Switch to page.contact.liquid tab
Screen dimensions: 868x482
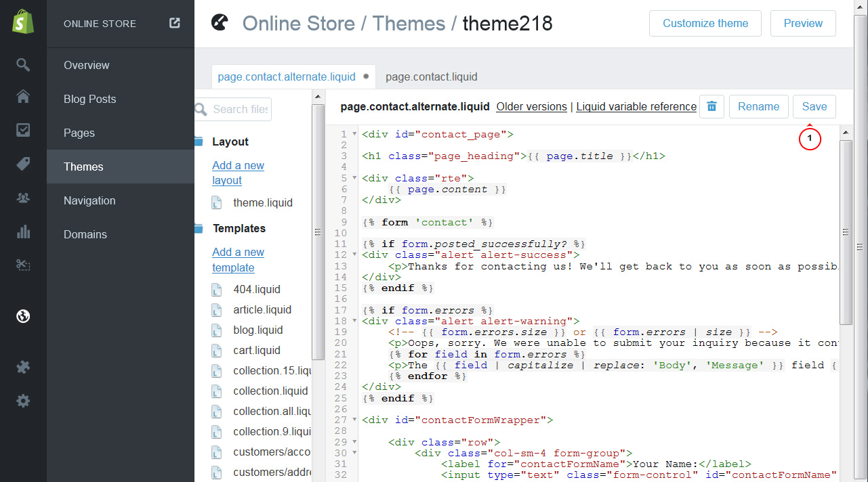pos(432,76)
